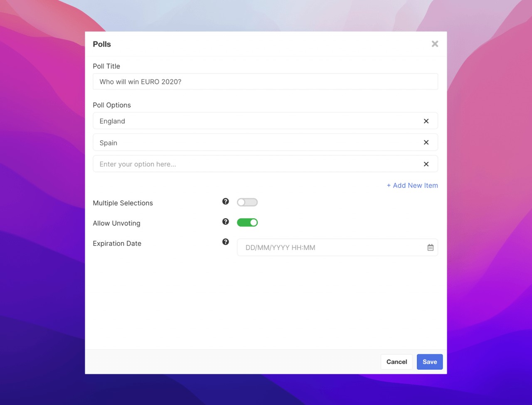
Task: Click the Allow Unvoting label text
Action: [x=116, y=223]
